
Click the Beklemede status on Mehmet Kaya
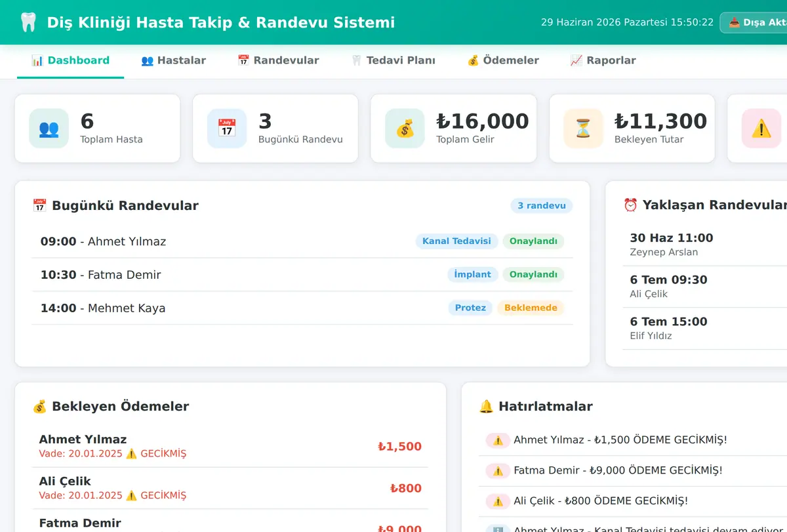[531, 308]
